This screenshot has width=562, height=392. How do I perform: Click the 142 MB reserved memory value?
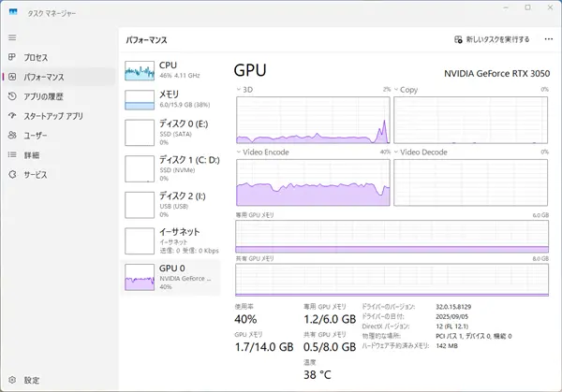click(447, 346)
